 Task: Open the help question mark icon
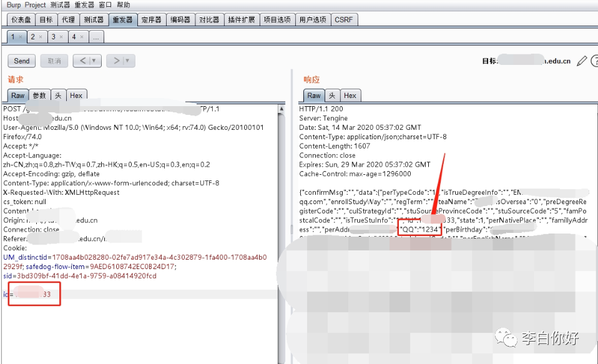tap(594, 61)
